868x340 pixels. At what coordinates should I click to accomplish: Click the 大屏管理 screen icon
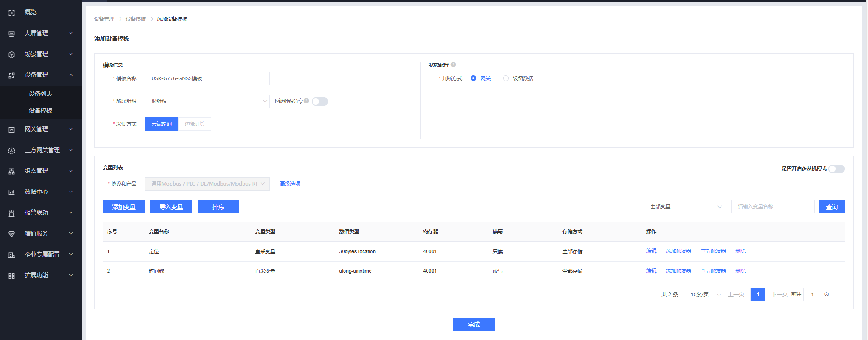[x=12, y=33]
